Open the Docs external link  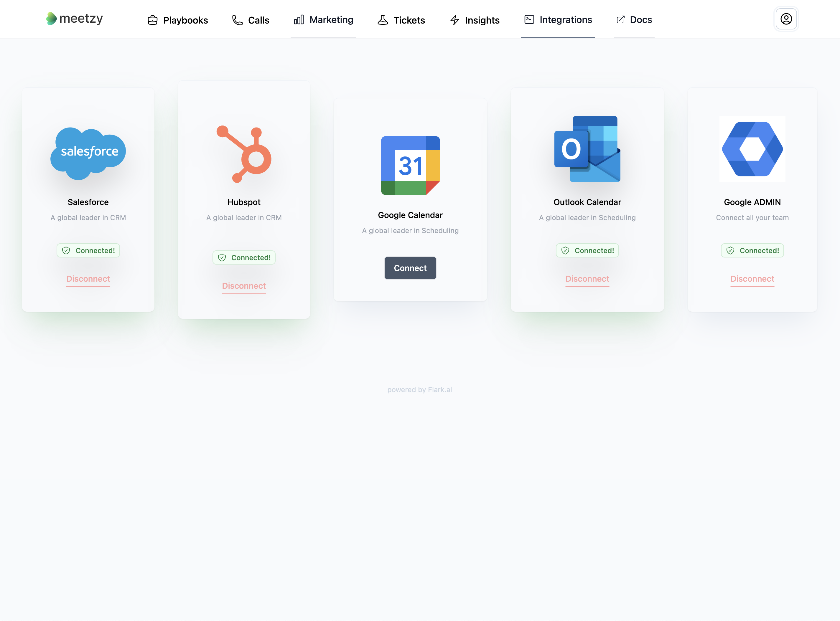click(x=634, y=19)
